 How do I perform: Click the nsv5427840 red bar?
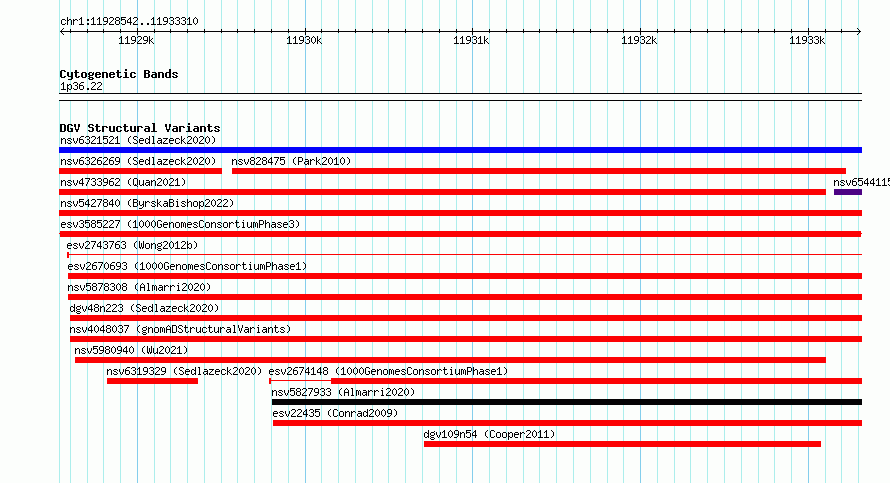460,213
